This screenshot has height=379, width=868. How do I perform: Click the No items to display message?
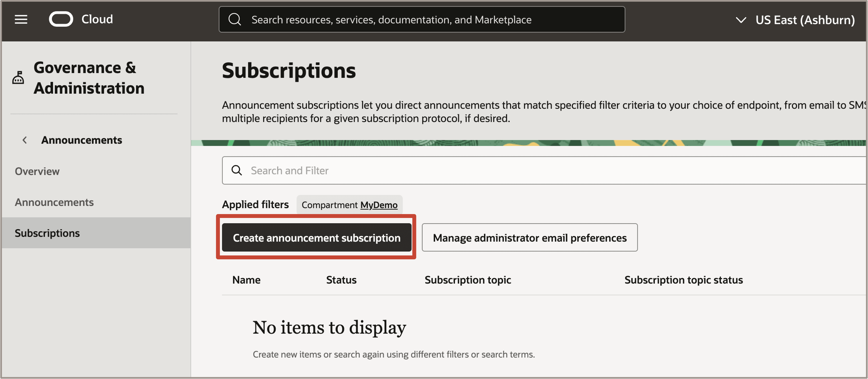click(x=329, y=327)
